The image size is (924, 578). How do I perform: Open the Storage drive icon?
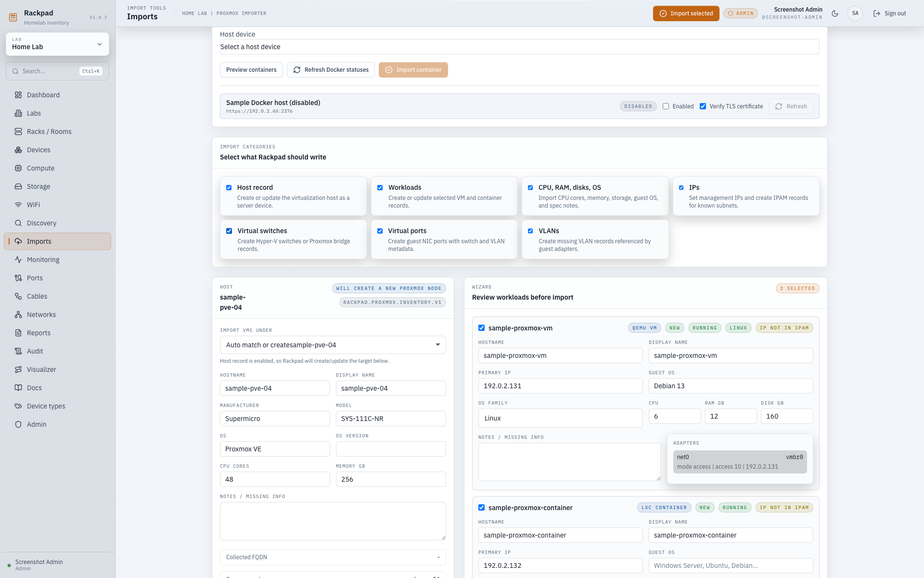18,186
